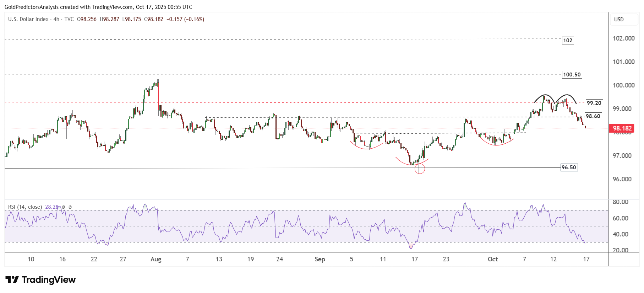644x293 pixels.
Task: Click the Aug label on the time axis
Action: pos(156,259)
